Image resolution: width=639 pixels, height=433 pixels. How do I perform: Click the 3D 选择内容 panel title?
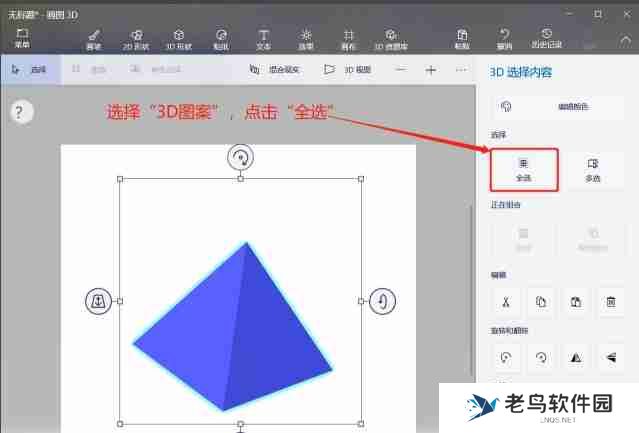coord(520,73)
